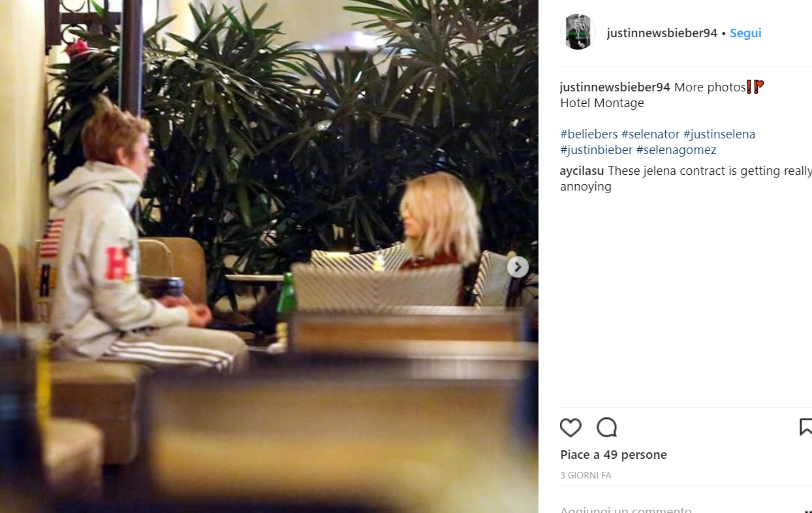Follow the account via Segui

click(x=745, y=33)
